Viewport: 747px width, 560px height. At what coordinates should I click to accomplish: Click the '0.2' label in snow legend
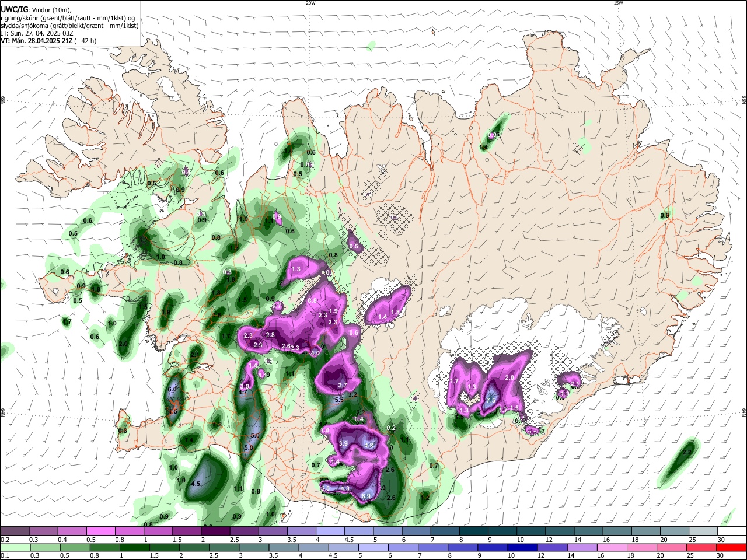5,540
